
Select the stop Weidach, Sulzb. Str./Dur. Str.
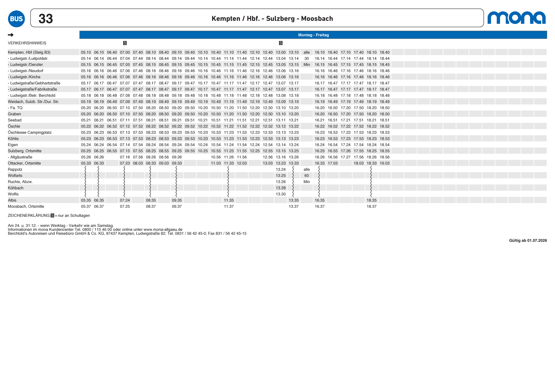point(33,102)
